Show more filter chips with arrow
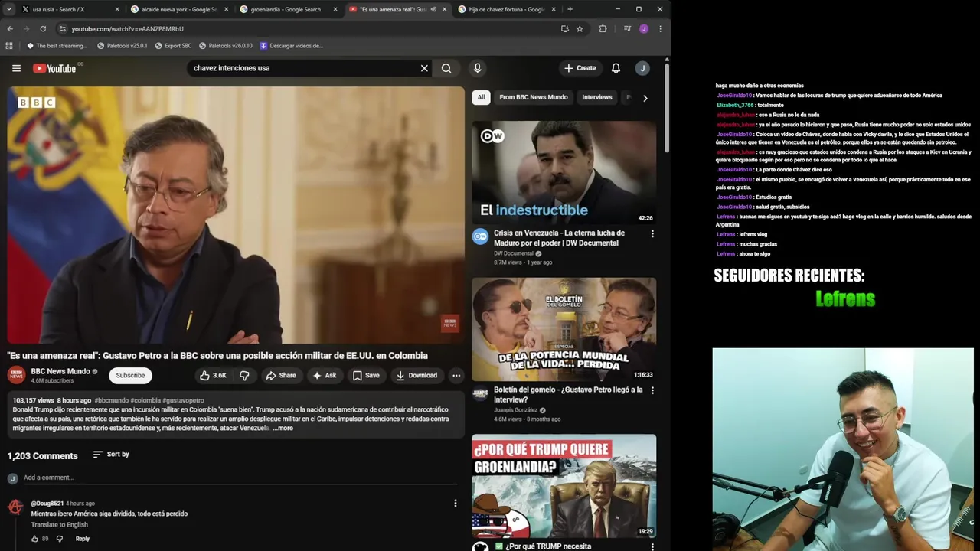980x551 pixels. (x=645, y=98)
